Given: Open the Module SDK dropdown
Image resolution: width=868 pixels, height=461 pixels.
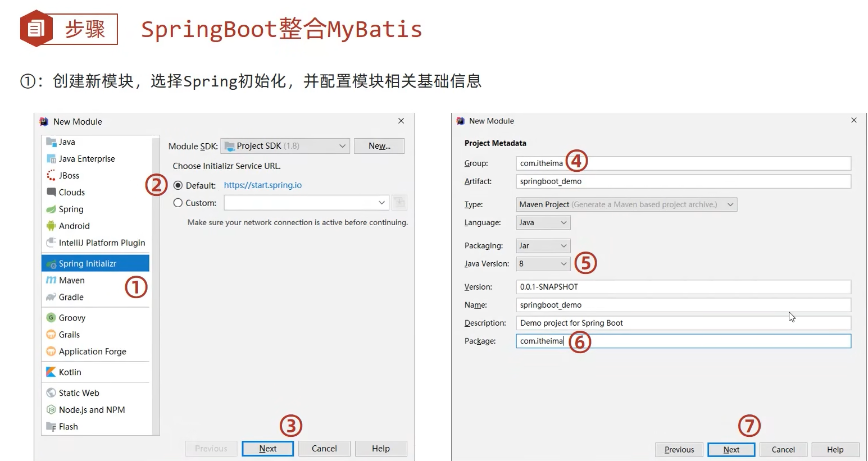Looking at the screenshot, I should coord(285,146).
